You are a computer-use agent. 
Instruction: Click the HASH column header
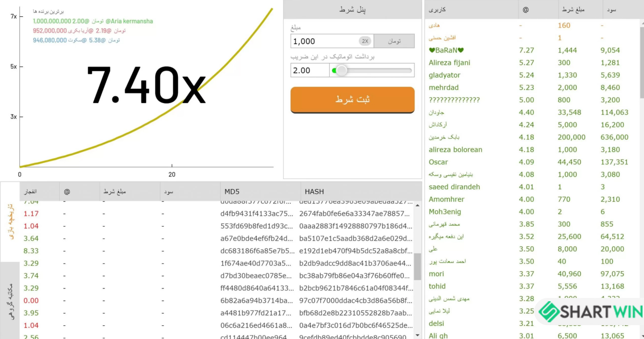point(314,192)
